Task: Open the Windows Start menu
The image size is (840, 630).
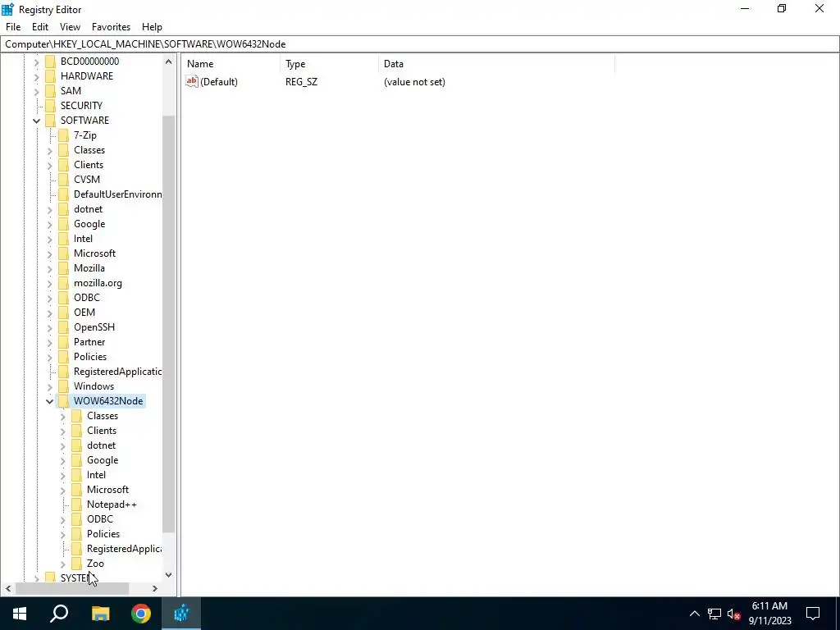Action: tap(20, 614)
